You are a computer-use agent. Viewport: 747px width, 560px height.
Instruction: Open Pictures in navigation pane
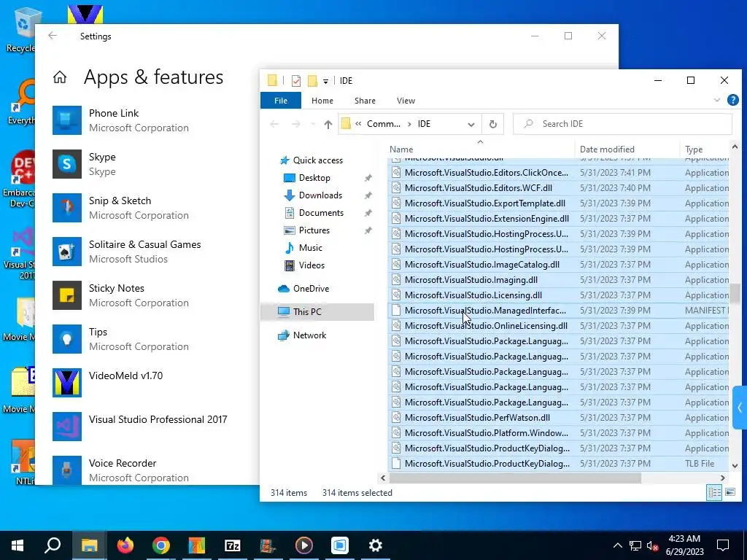coord(314,230)
